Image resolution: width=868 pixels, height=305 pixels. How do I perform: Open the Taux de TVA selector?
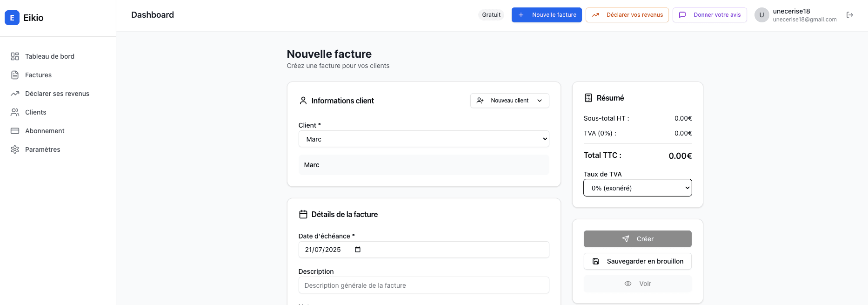637,188
